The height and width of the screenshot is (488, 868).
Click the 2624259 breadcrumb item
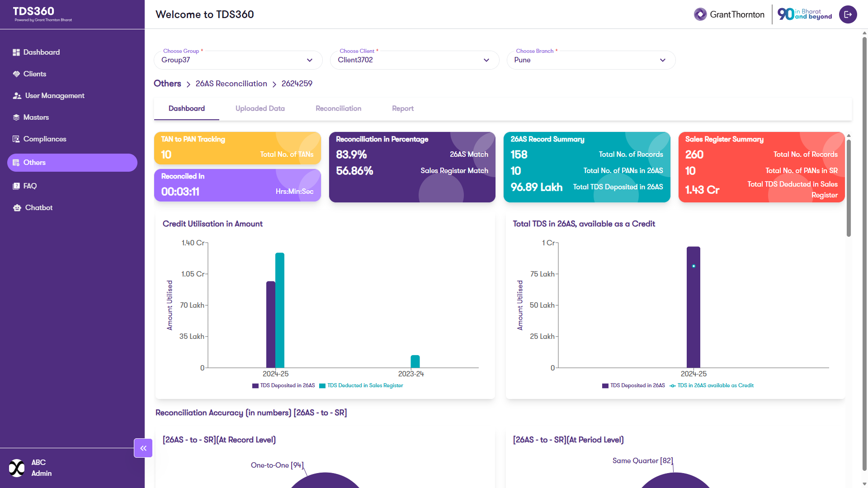tap(297, 84)
